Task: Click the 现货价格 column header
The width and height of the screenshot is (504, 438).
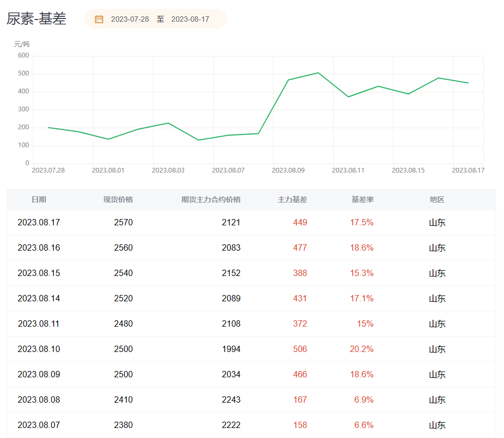Action: [x=118, y=199]
